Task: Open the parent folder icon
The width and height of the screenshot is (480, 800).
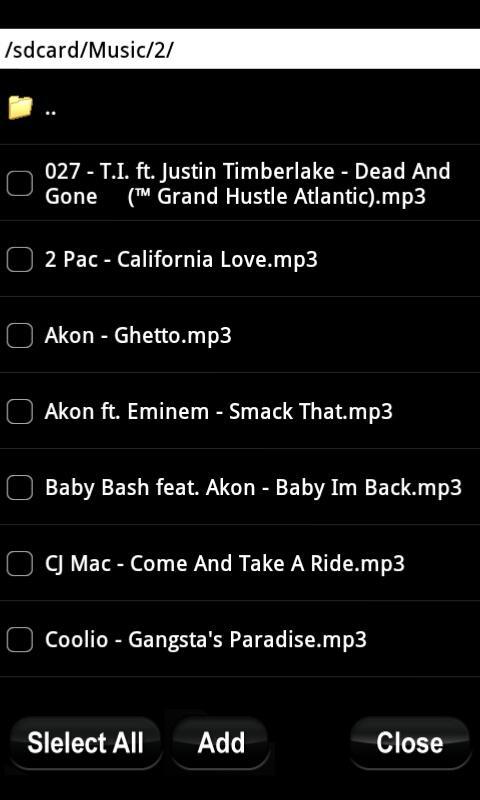Action: (20, 107)
